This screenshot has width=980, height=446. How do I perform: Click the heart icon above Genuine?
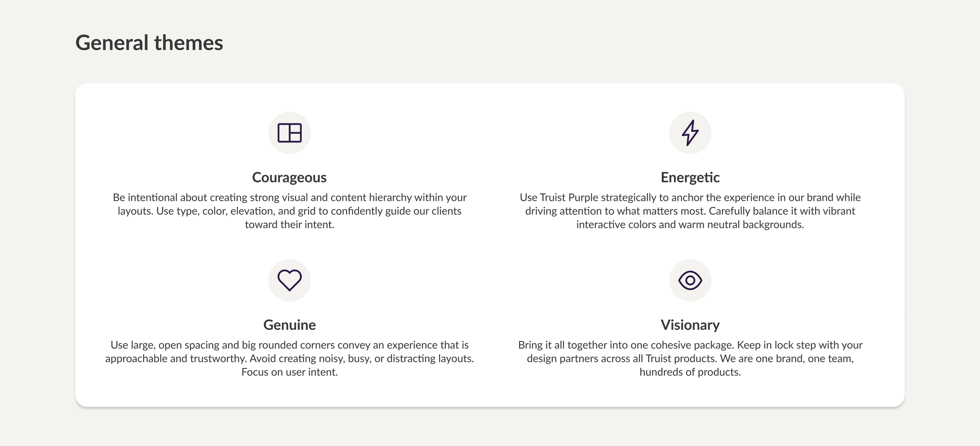[289, 280]
